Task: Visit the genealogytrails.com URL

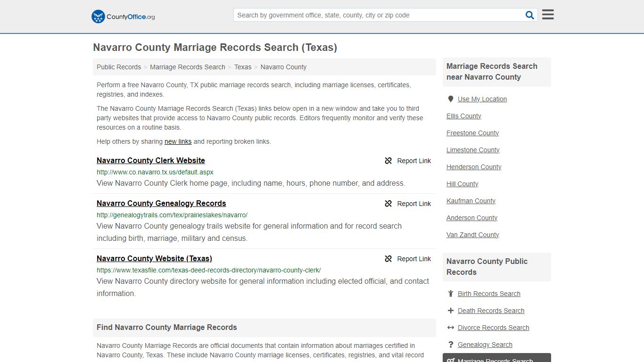Action: click(x=172, y=215)
